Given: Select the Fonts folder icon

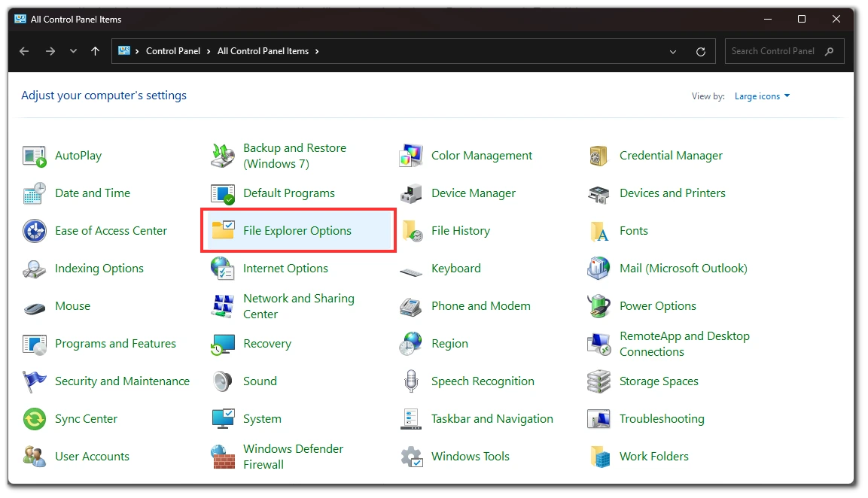Looking at the screenshot, I should click(599, 231).
